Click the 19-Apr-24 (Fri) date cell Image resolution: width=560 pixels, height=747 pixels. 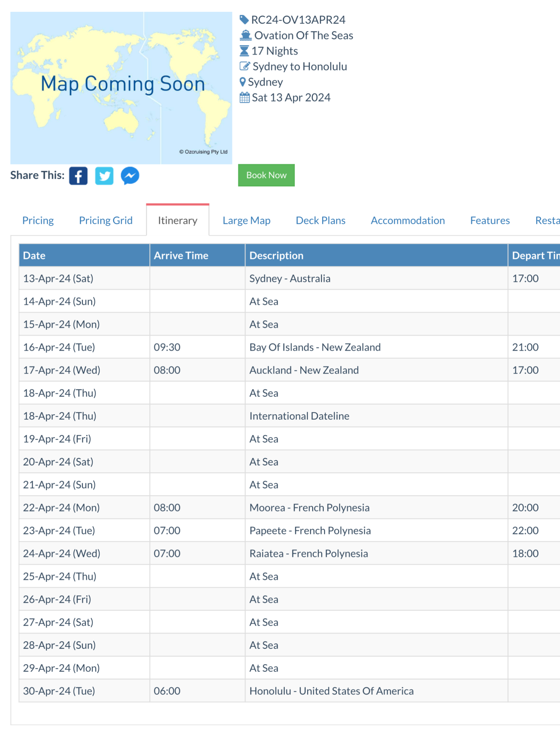click(x=84, y=439)
